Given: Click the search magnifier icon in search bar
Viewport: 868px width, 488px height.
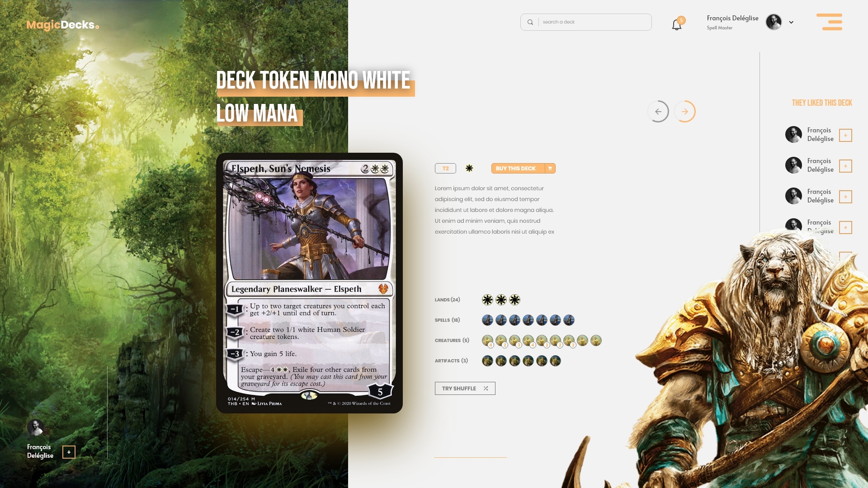Looking at the screenshot, I should (x=530, y=22).
